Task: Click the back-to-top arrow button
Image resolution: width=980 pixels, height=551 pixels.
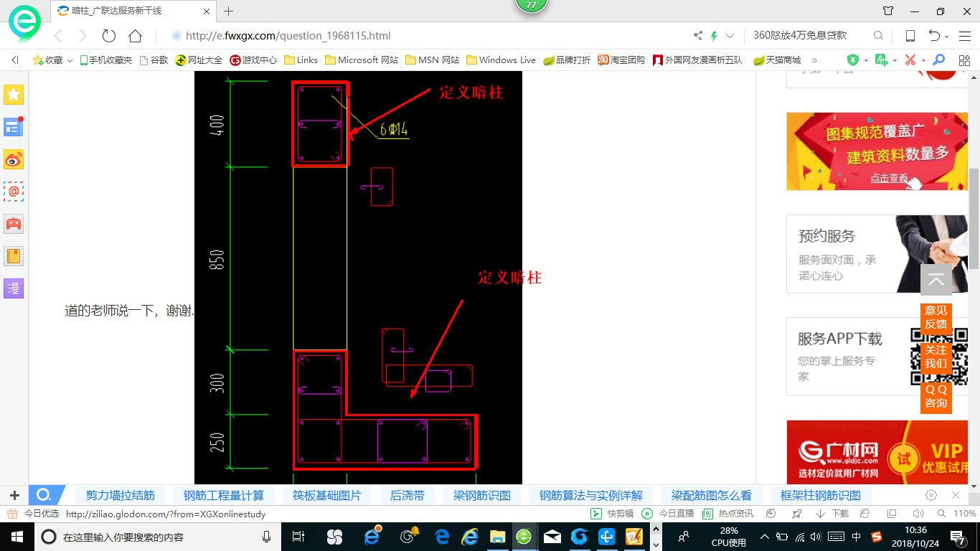Action: (936, 281)
